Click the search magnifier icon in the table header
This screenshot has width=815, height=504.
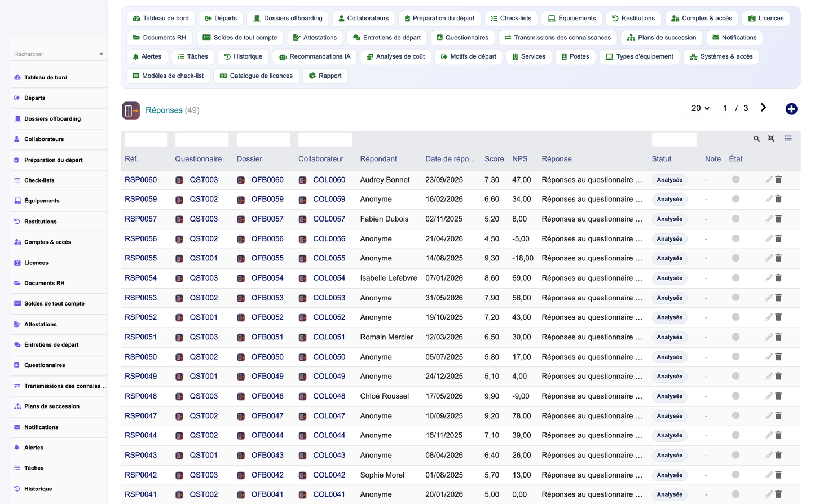click(x=756, y=139)
